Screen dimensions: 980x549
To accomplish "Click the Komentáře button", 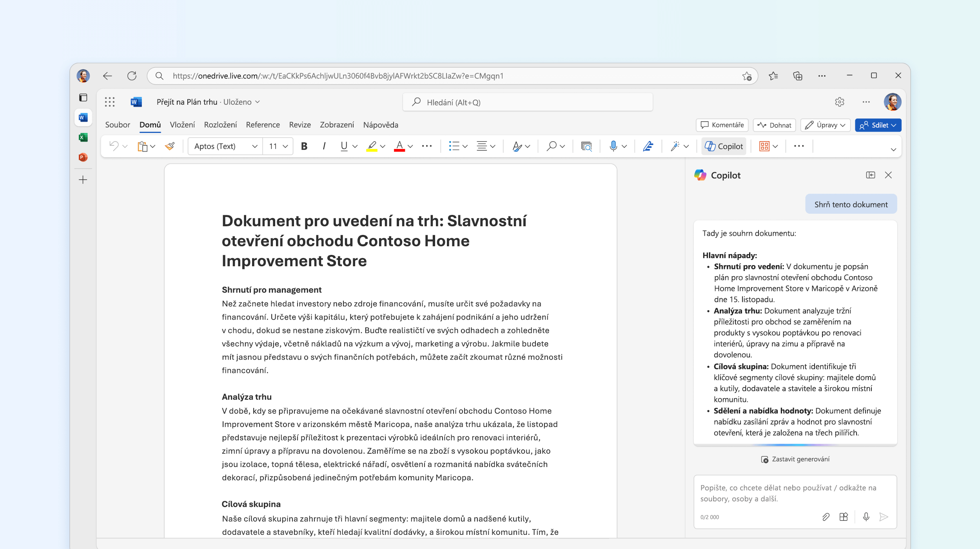I will pyautogui.click(x=722, y=125).
